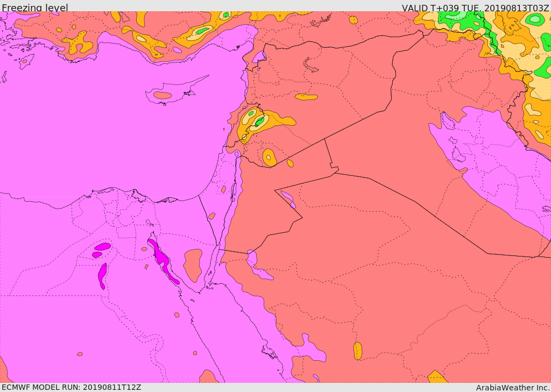Click the small pink patch on Jordan's eastern border
Image resolution: width=551 pixels, height=392 pixels.
287,198
